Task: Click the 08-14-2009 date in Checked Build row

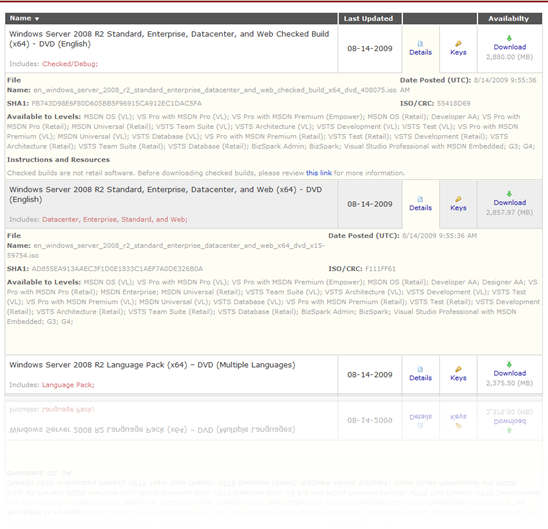Action: [370, 49]
